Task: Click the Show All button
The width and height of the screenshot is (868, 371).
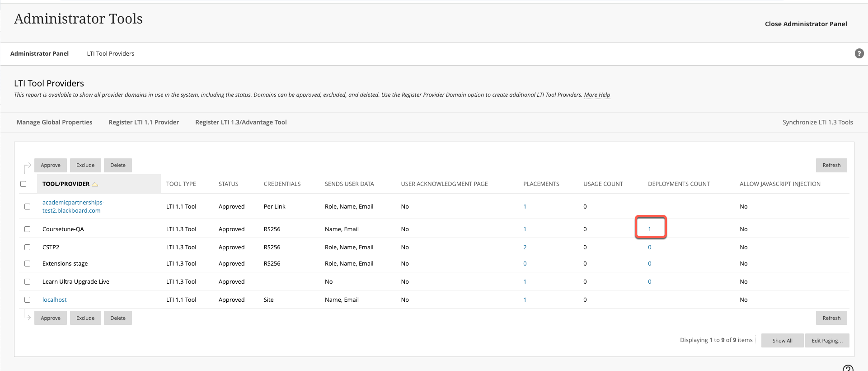Action: coord(782,341)
